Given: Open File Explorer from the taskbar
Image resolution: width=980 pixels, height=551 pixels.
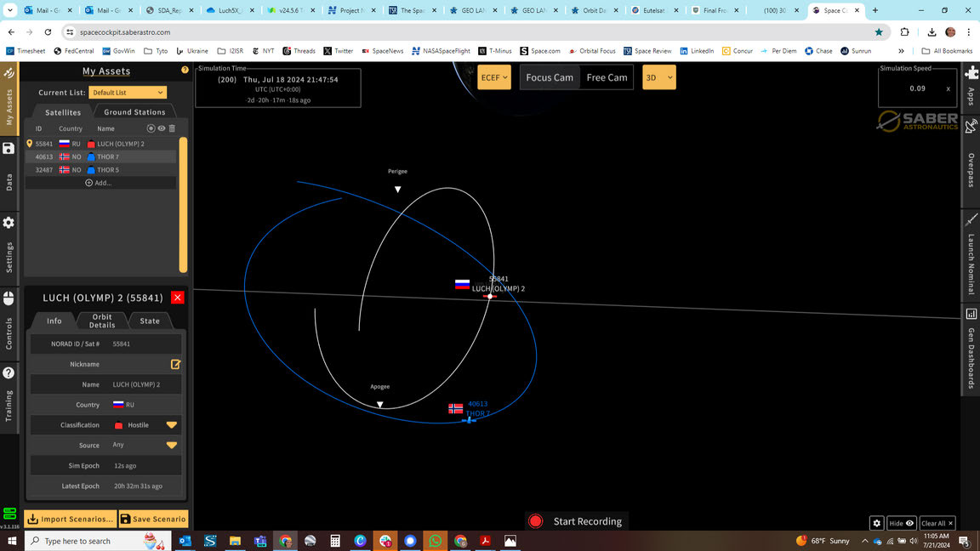Looking at the screenshot, I should click(x=235, y=541).
